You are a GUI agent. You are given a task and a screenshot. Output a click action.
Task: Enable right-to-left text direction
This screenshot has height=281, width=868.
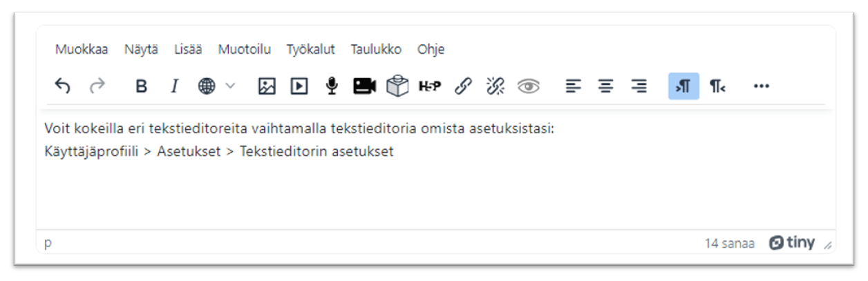[x=717, y=86]
